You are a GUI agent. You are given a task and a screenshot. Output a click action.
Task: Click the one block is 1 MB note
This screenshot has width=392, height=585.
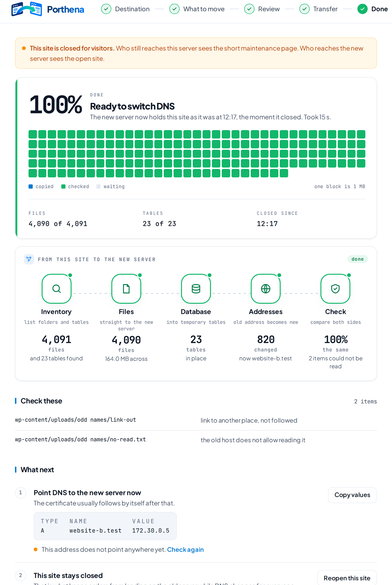click(340, 186)
